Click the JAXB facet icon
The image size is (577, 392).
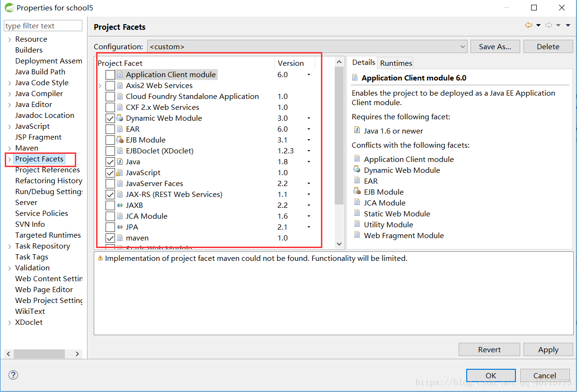coord(120,205)
